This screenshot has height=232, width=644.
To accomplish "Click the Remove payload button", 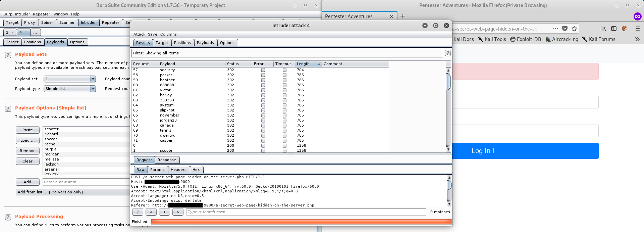I will 28,151.
